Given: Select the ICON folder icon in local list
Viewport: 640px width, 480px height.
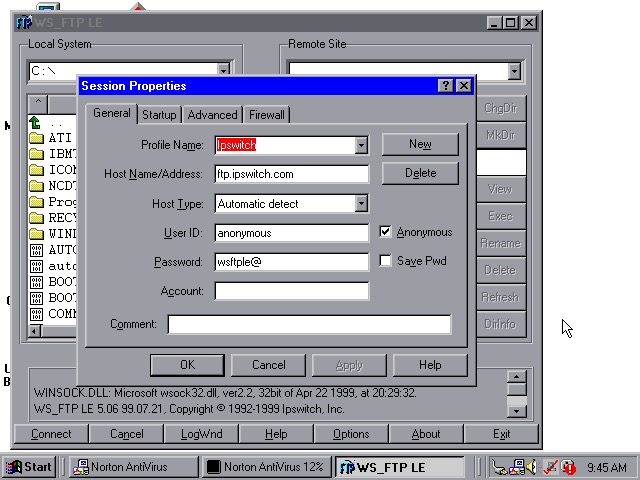Looking at the screenshot, I should (36, 169).
